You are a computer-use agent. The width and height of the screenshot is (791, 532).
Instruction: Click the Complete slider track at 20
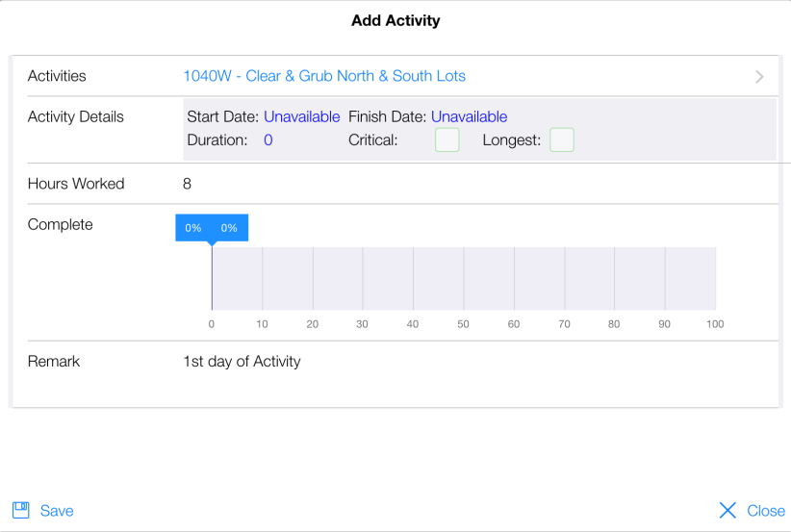313,278
